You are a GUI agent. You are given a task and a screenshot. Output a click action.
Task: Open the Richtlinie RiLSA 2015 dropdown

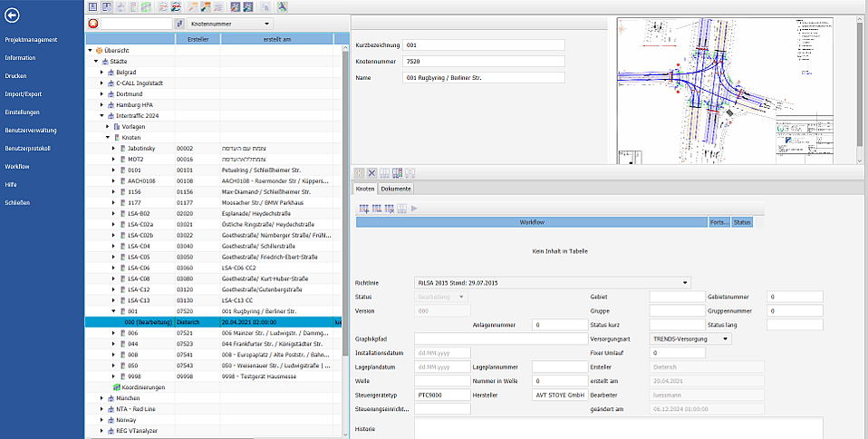click(684, 282)
